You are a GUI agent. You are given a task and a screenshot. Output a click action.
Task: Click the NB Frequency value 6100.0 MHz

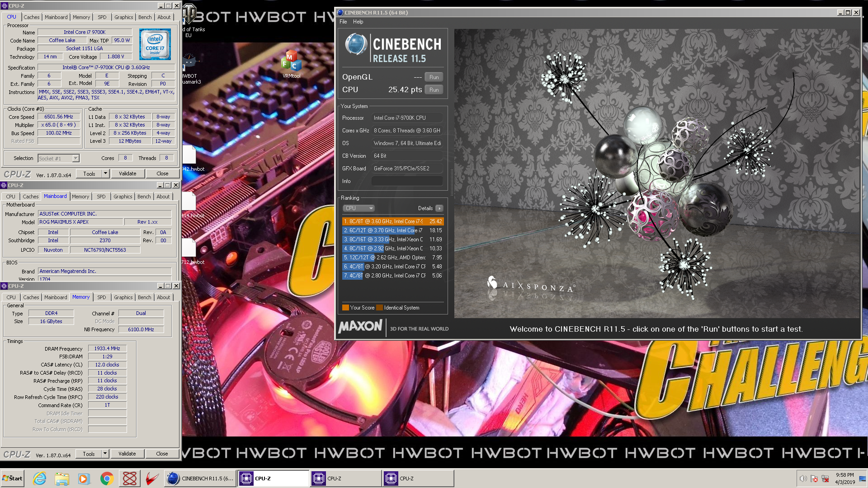(141, 329)
